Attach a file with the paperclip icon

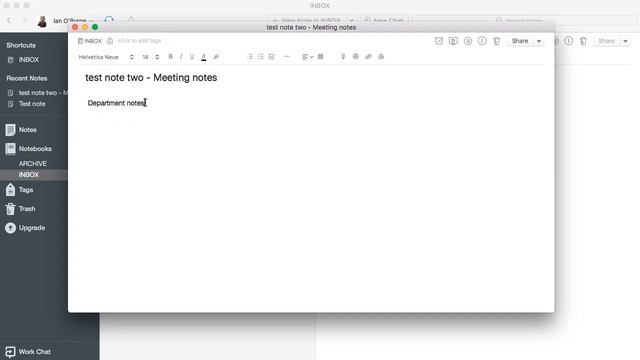click(x=343, y=57)
